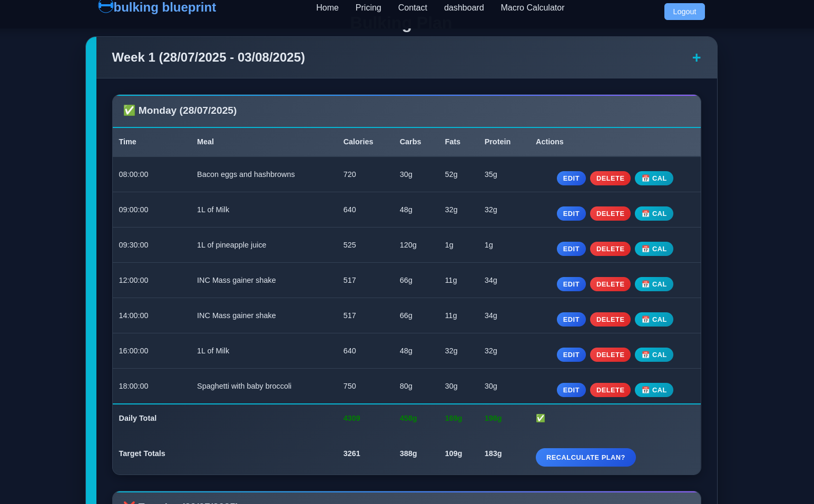The height and width of the screenshot is (504, 814).
Task: Click CAL for 12:00 mass gainer shake
Action: pos(653,284)
